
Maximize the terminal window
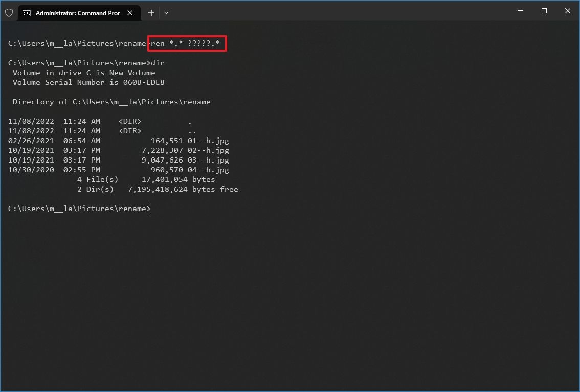(x=544, y=11)
